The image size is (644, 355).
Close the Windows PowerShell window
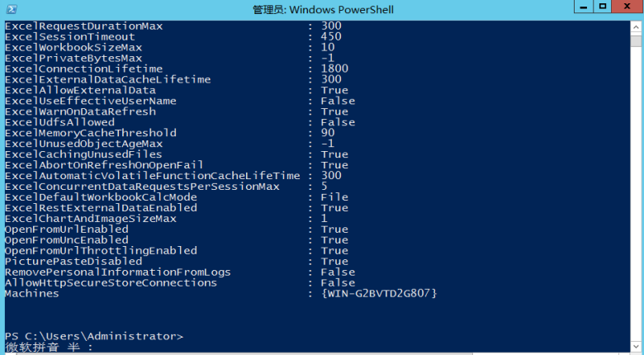point(627,7)
